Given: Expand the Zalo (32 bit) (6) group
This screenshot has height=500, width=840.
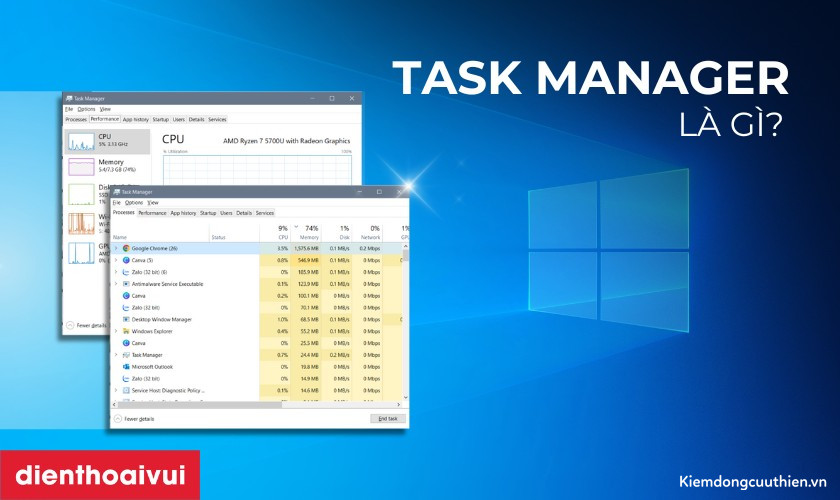Looking at the screenshot, I should (116, 272).
